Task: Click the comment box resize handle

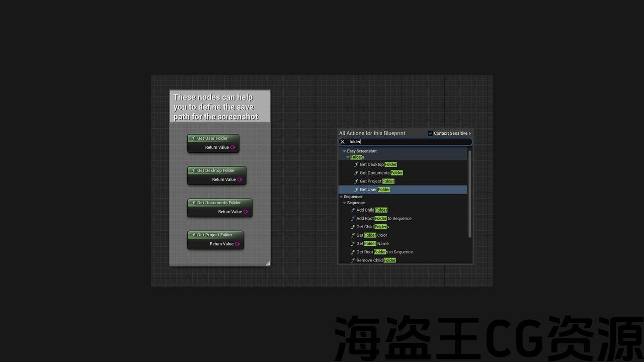Action: click(x=268, y=263)
